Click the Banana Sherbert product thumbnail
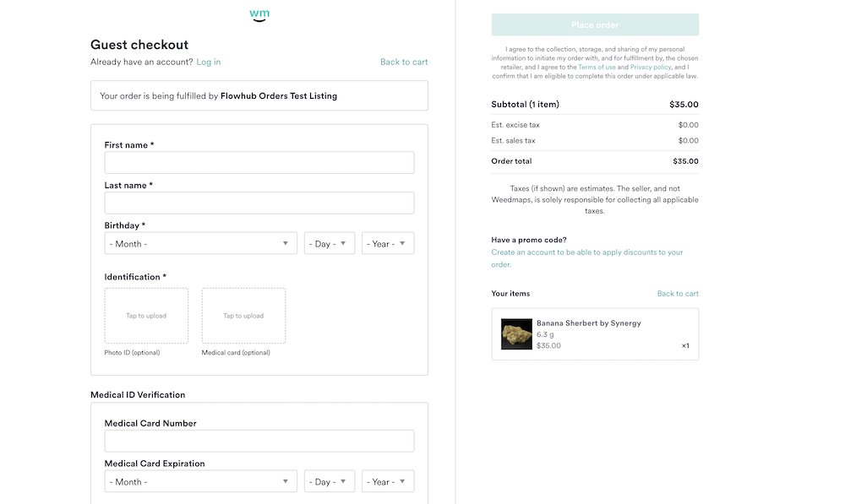The width and height of the screenshot is (845, 504). tap(516, 333)
